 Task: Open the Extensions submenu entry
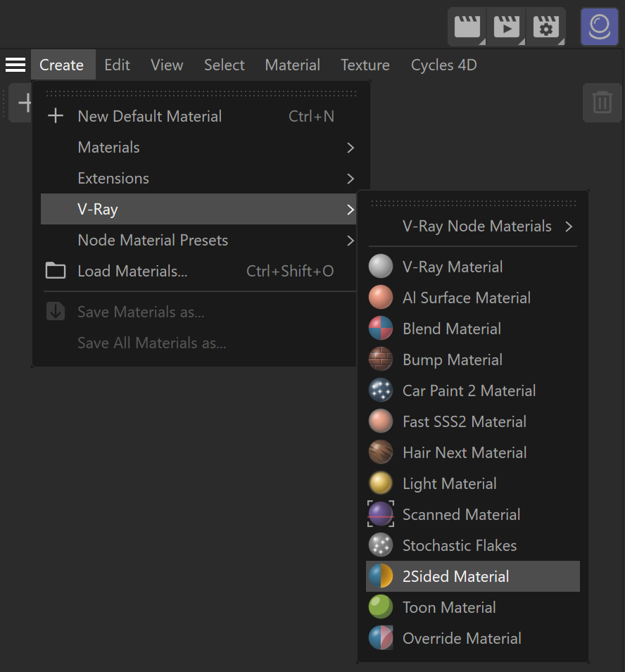(198, 178)
